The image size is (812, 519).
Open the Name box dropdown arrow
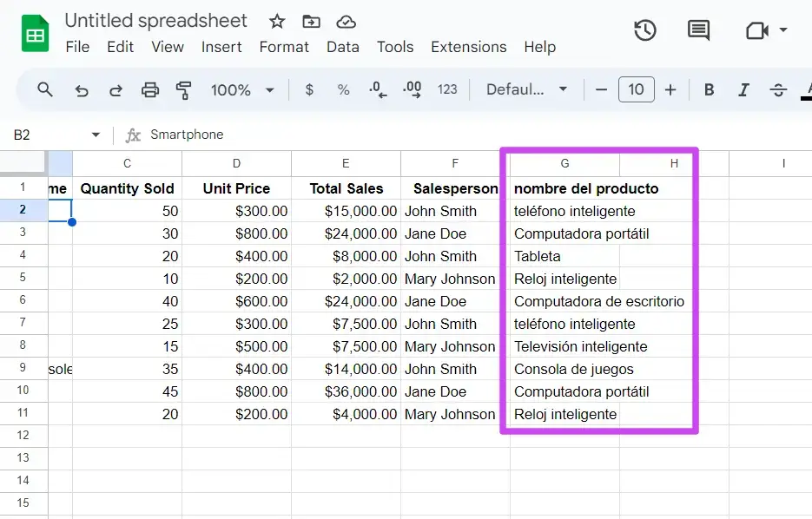pyautogui.click(x=96, y=135)
